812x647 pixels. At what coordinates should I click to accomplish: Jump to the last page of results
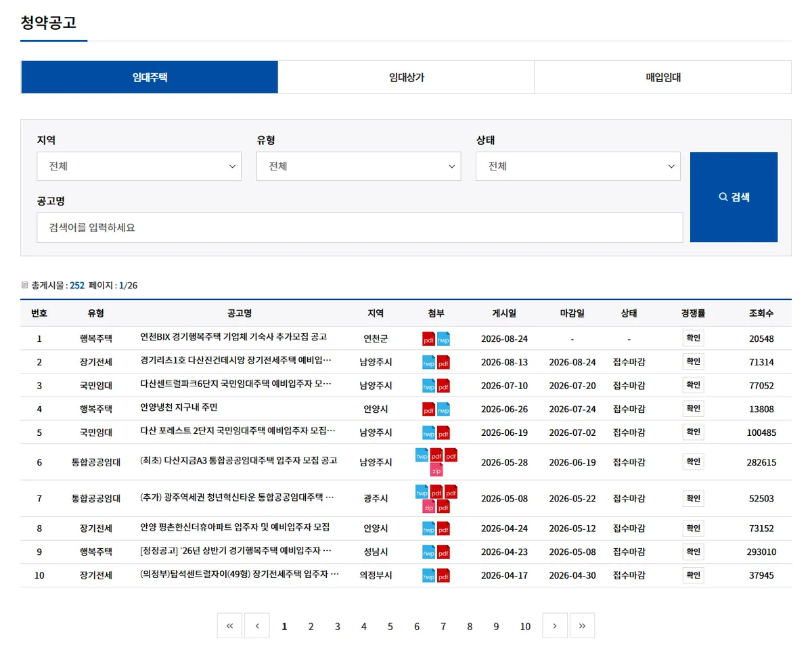pyautogui.click(x=582, y=626)
